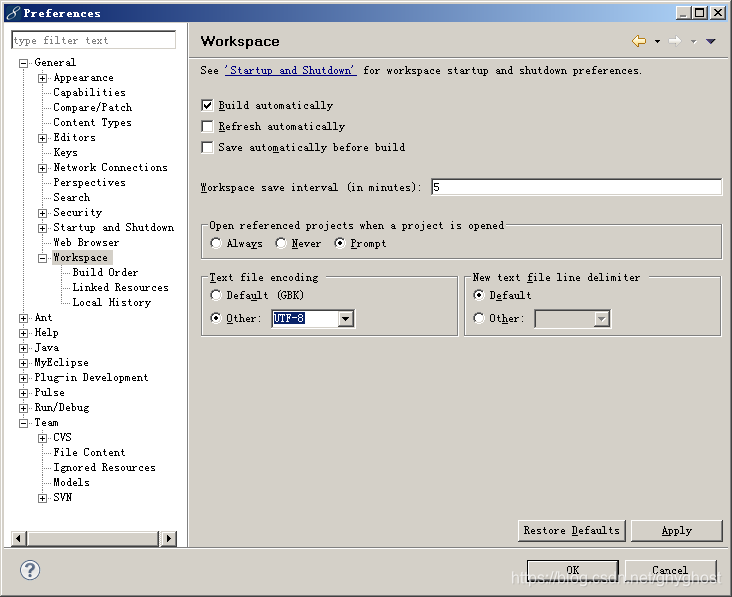Expand the Ant tree node
This screenshot has width=732, height=597.
pyautogui.click(x=23, y=318)
